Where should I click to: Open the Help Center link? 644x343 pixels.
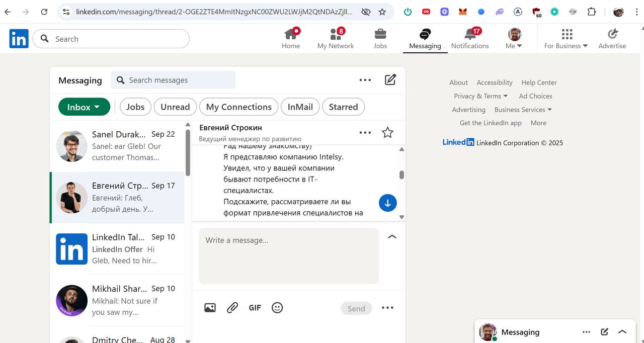[x=539, y=82]
